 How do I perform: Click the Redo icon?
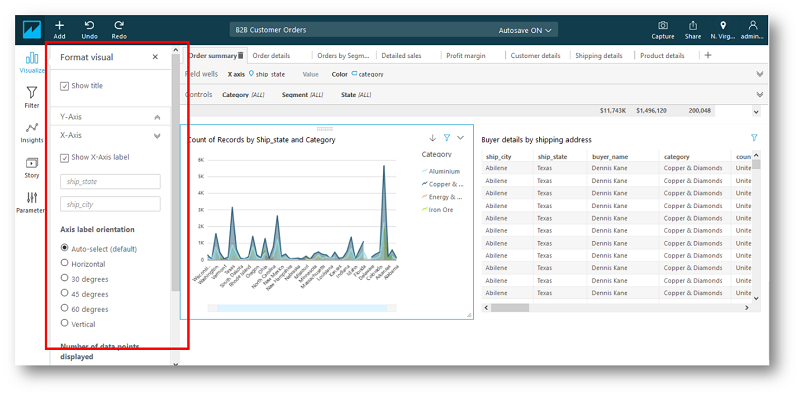(119, 25)
